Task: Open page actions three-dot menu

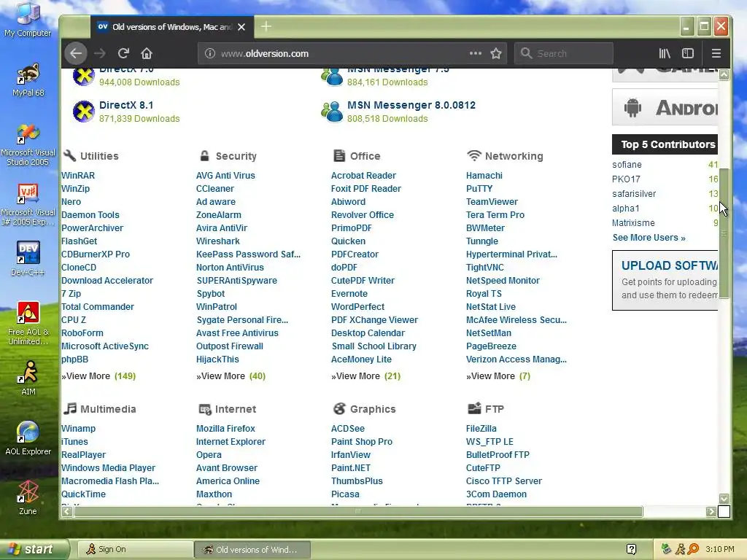Action: click(x=476, y=53)
